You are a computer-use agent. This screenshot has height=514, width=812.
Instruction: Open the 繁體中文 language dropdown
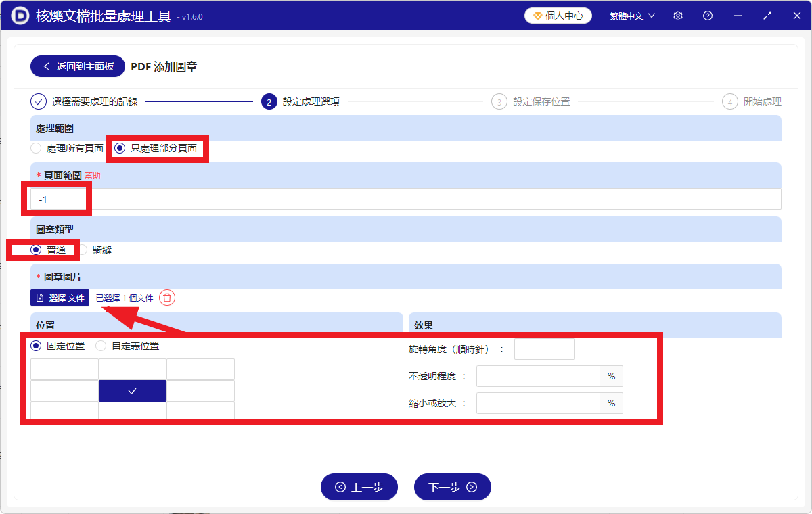pos(631,15)
